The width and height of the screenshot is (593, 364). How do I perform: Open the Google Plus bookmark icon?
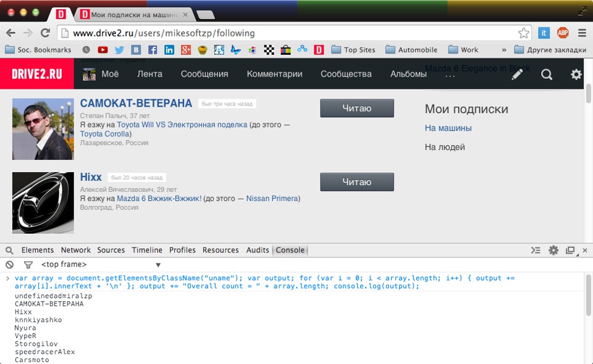click(x=186, y=50)
